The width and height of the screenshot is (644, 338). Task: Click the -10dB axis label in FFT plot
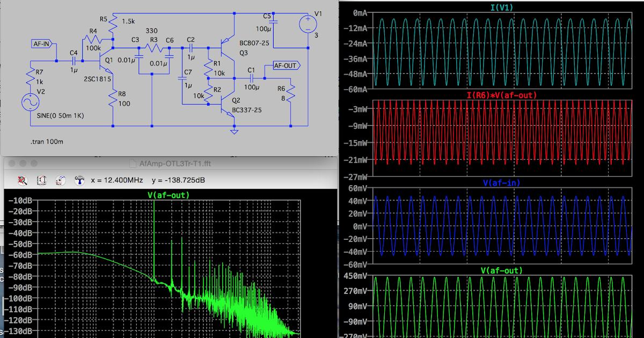tap(21, 200)
